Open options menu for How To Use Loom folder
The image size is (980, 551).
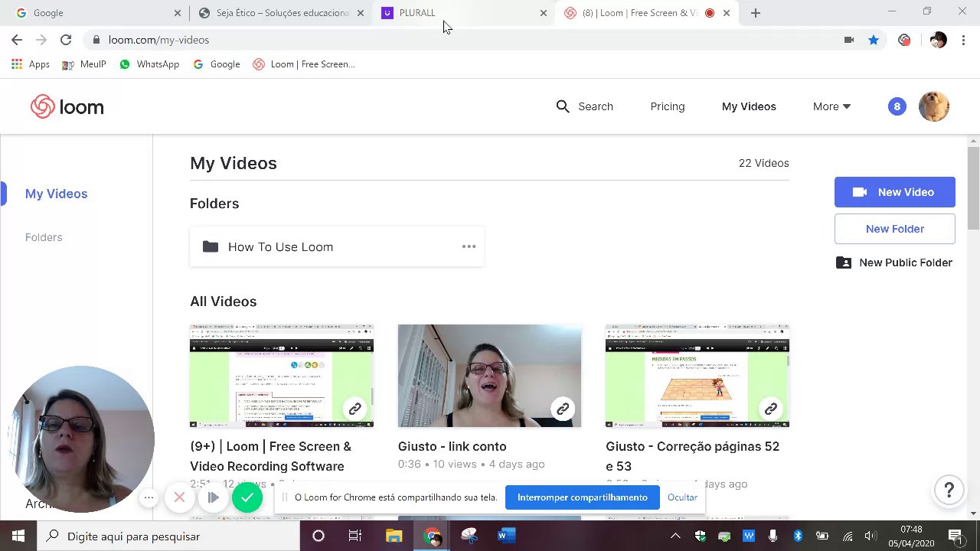pyautogui.click(x=469, y=246)
